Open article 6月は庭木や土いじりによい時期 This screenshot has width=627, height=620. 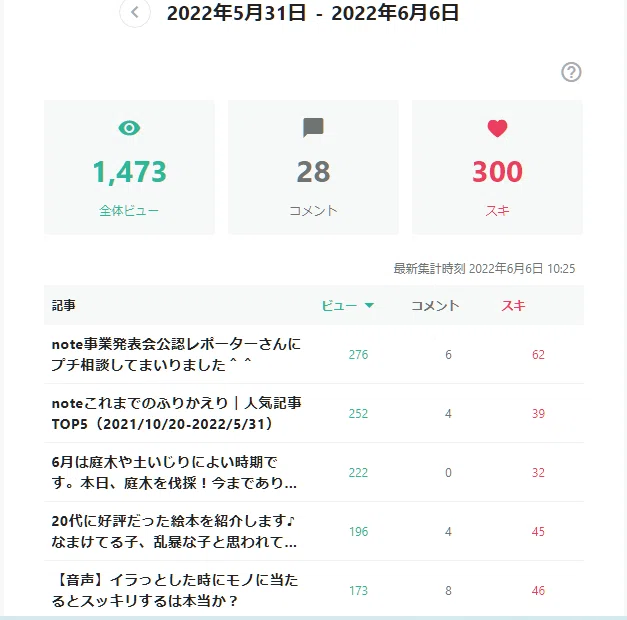tap(174, 472)
